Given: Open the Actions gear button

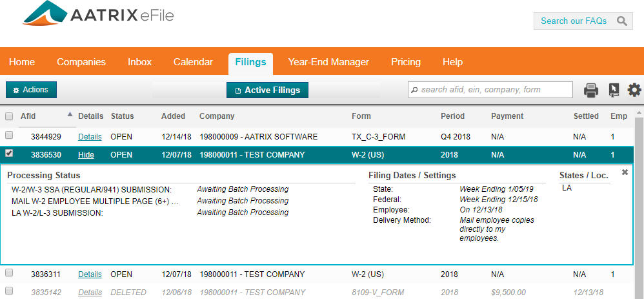Looking at the screenshot, I should (31, 90).
